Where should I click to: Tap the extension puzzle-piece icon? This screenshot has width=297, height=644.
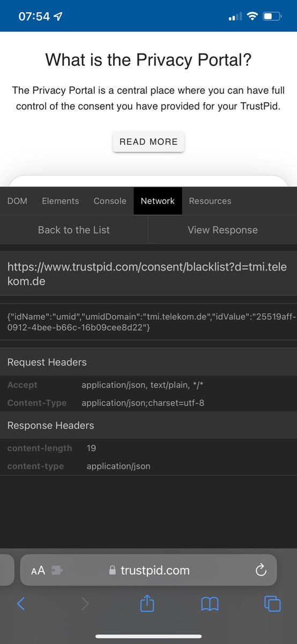(57, 570)
